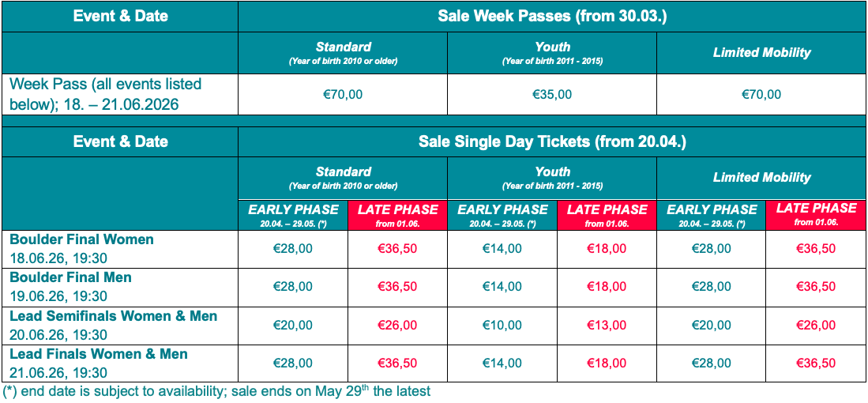This screenshot has height=403, width=868.
Task: Click Limited Mobility's red LATE PHASE header
Action: click(816, 209)
